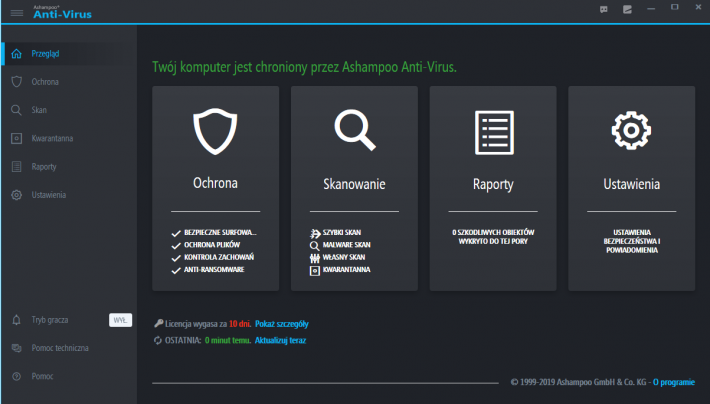Viewport: 710px width, 404px height.
Task: Click ANTI-RANSOMWARE text
Action: pos(214,269)
